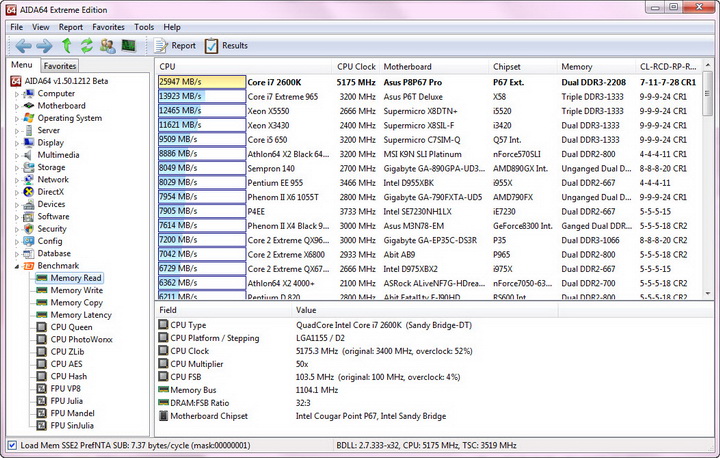The width and height of the screenshot is (720, 458).
Task: Collapse the Benchmark tree node
Action: coord(17,266)
